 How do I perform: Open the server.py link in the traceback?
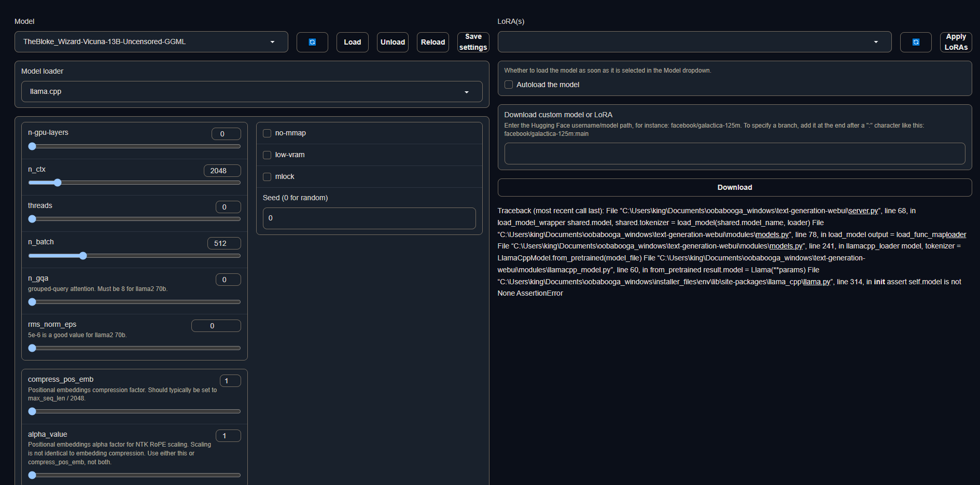(x=863, y=211)
